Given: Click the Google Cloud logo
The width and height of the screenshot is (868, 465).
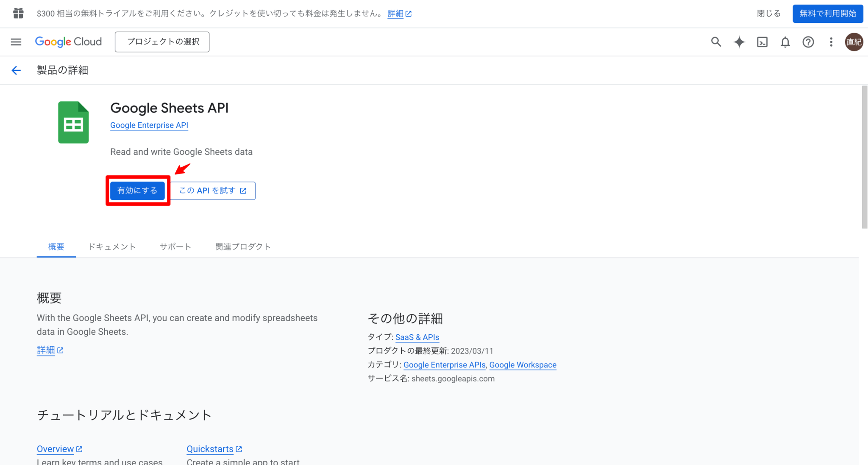Looking at the screenshot, I should [x=68, y=42].
